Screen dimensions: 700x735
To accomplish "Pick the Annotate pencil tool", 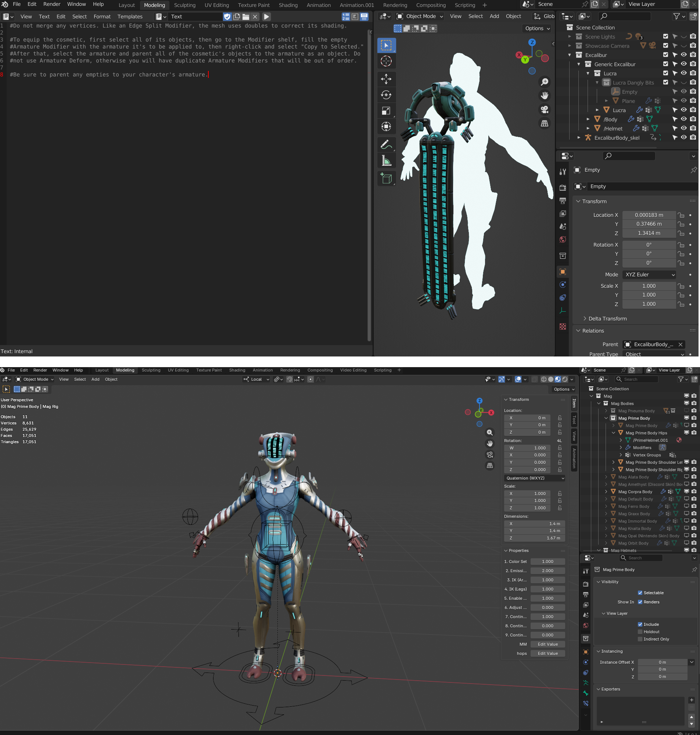I will point(386,145).
